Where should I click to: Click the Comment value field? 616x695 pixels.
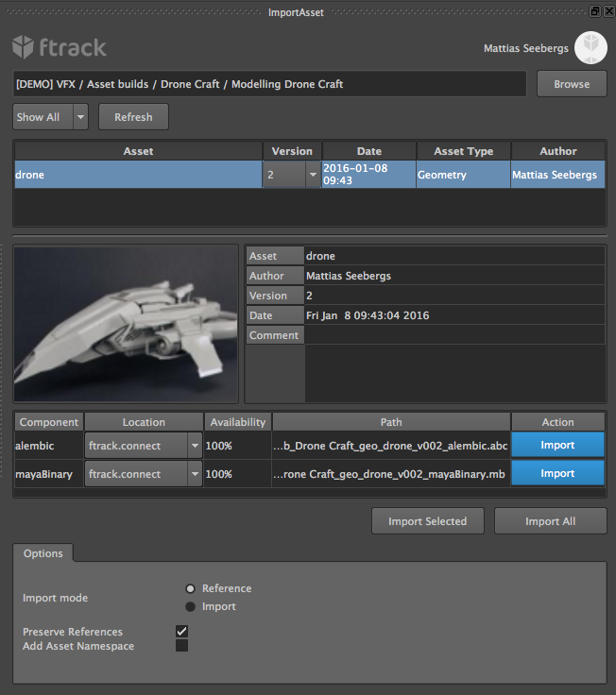coord(454,335)
